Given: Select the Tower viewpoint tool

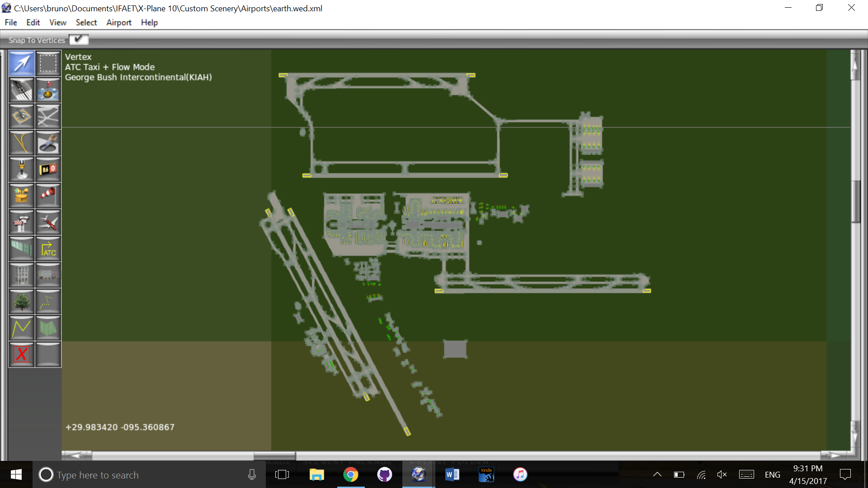Looking at the screenshot, I should [21, 222].
